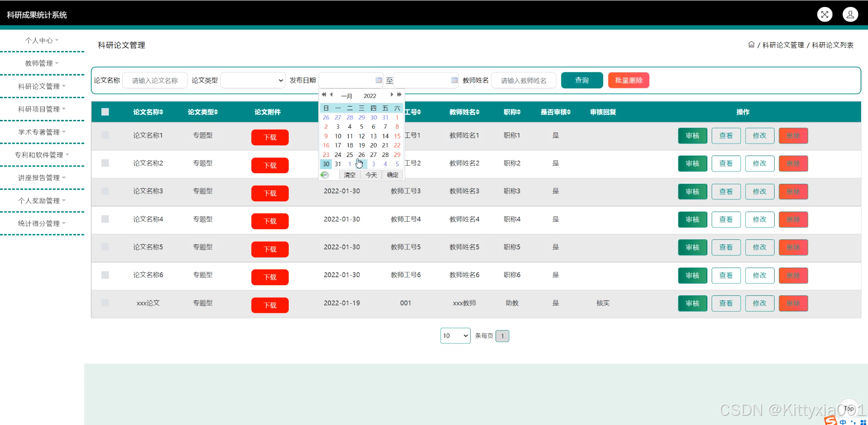Click the clock restore icon in date picker

tap(325, 175)
